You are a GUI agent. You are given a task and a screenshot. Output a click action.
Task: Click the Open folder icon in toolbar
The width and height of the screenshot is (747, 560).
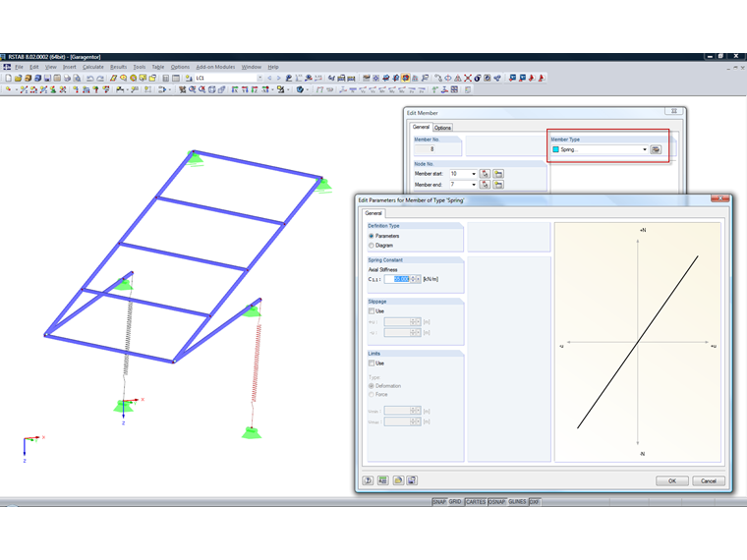pyautogui.click(x=18, y=78)
